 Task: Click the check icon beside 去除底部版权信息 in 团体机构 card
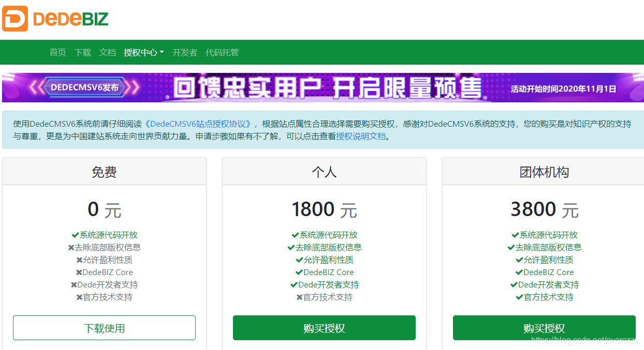pos(511,248)
